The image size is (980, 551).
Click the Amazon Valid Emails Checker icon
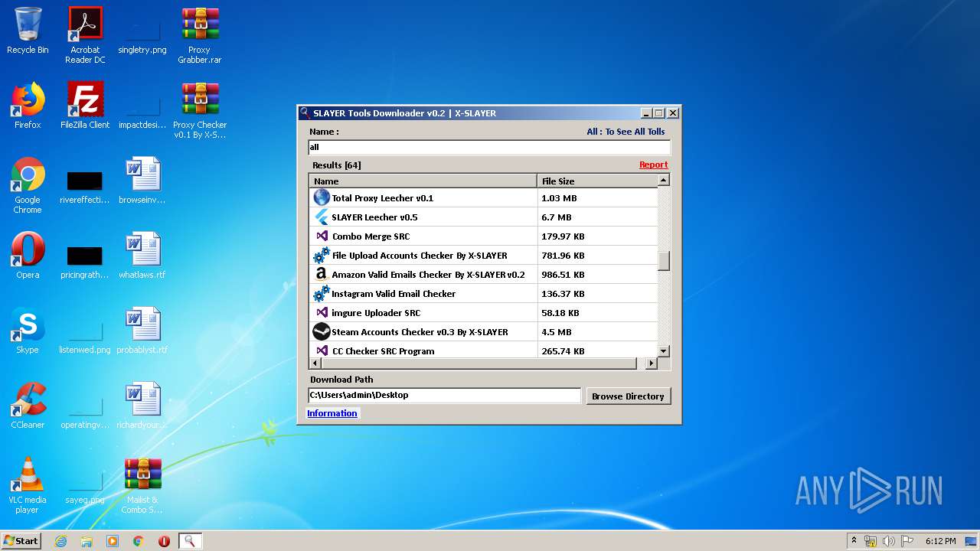[x=322, y=274]
